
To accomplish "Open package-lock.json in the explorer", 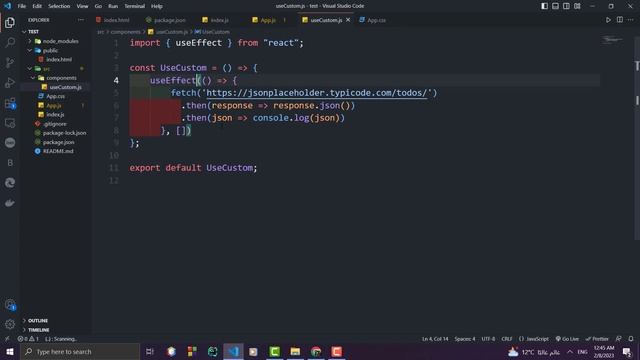I will [x=64, y=133].
